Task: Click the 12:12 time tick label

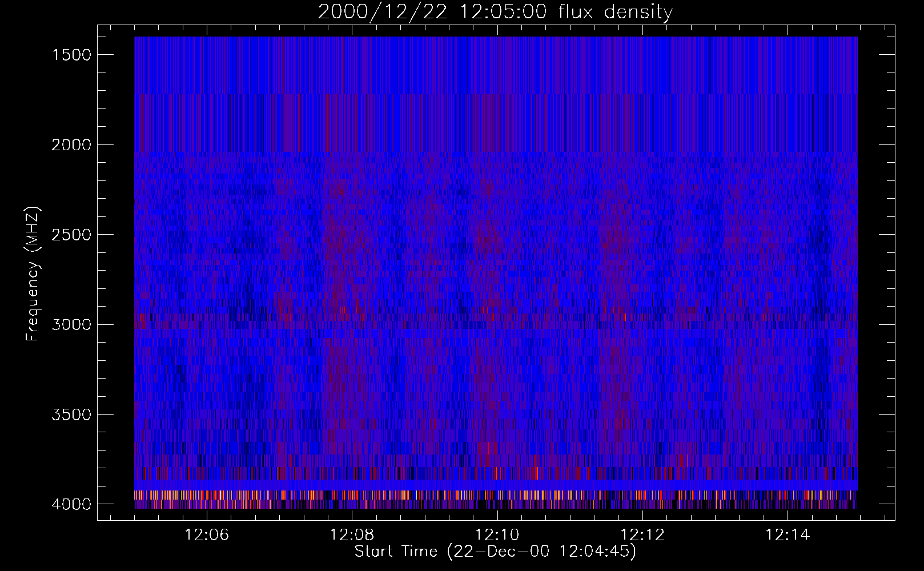Action: (x=643, y=535)
